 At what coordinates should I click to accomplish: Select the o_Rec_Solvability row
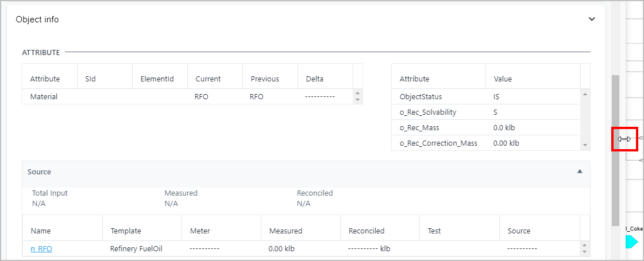(x=485, y=112)
